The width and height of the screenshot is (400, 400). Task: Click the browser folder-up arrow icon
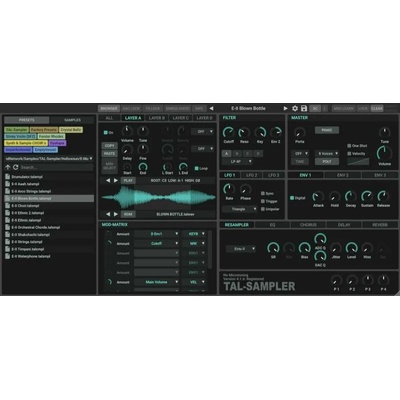8,167
